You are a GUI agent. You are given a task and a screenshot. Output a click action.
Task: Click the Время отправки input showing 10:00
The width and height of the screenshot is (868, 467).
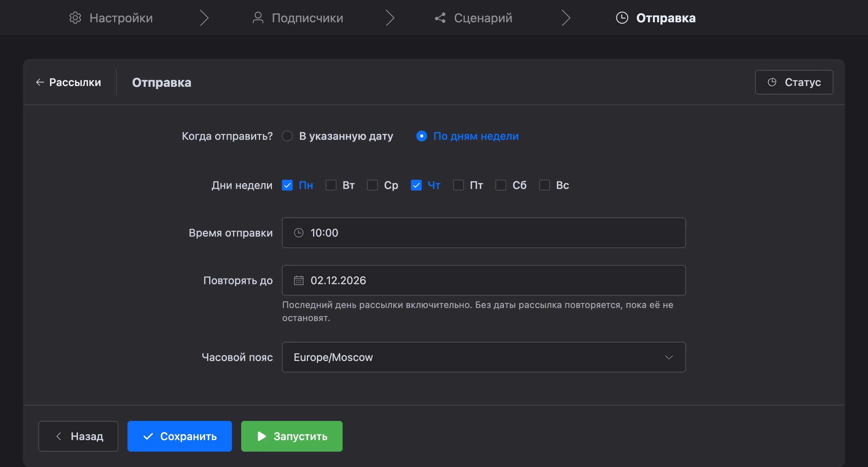(x=484, y=233)
